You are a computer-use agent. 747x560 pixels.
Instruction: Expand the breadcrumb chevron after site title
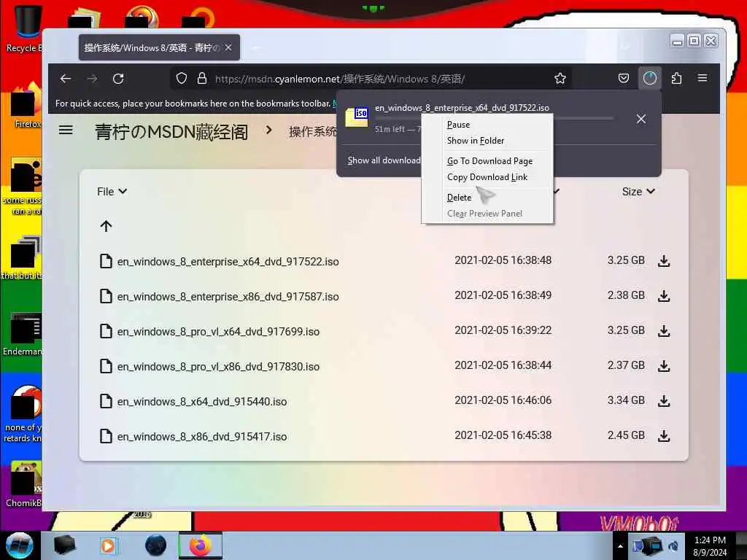[268, 130]
